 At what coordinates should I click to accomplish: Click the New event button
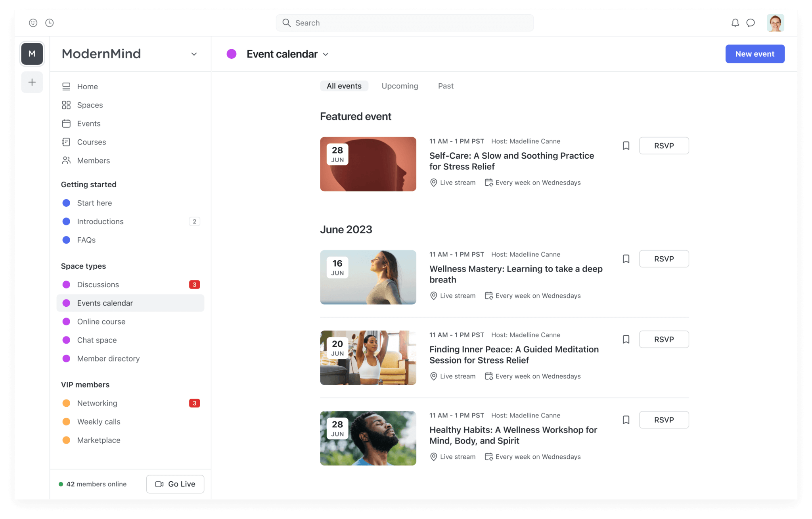coord(755,54)
